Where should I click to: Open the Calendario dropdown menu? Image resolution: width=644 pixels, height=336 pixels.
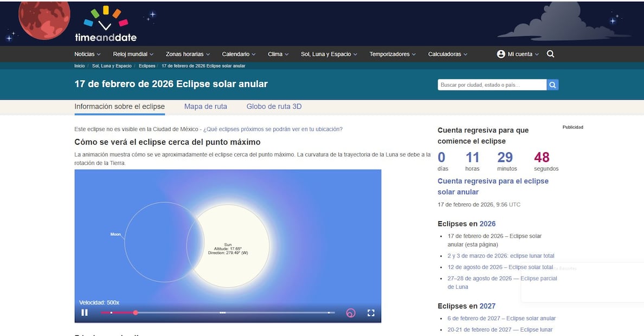click(x=237, y=54)
